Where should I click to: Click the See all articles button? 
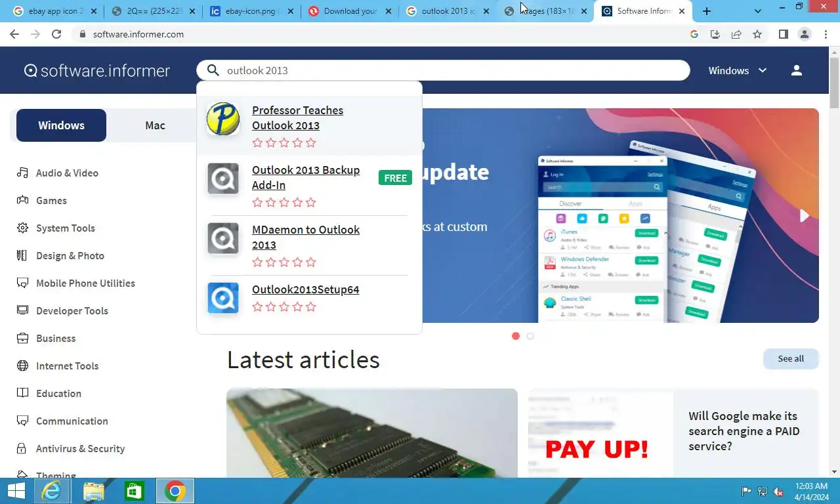pyautogui.click(x=791, y=359)
